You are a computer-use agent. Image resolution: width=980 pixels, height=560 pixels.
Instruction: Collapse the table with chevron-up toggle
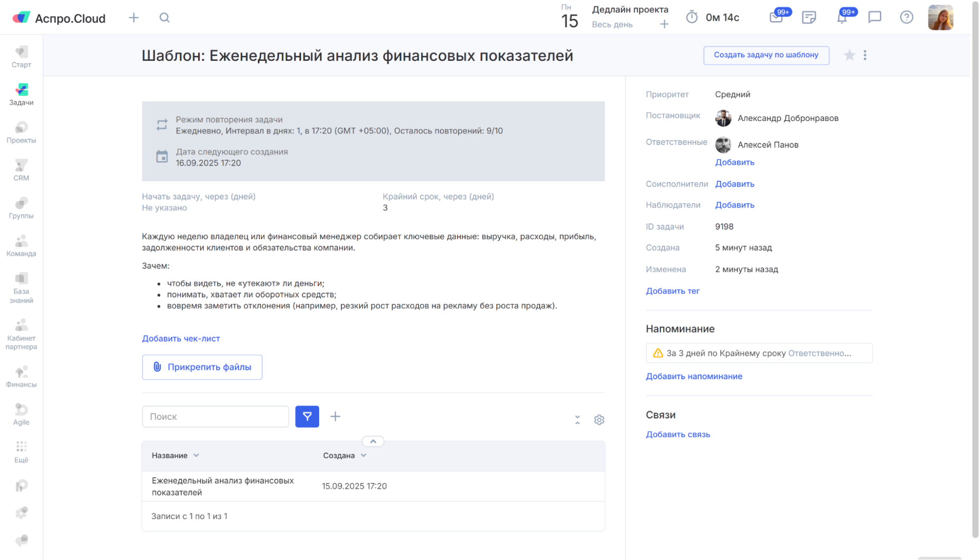[x=373, y=441]
